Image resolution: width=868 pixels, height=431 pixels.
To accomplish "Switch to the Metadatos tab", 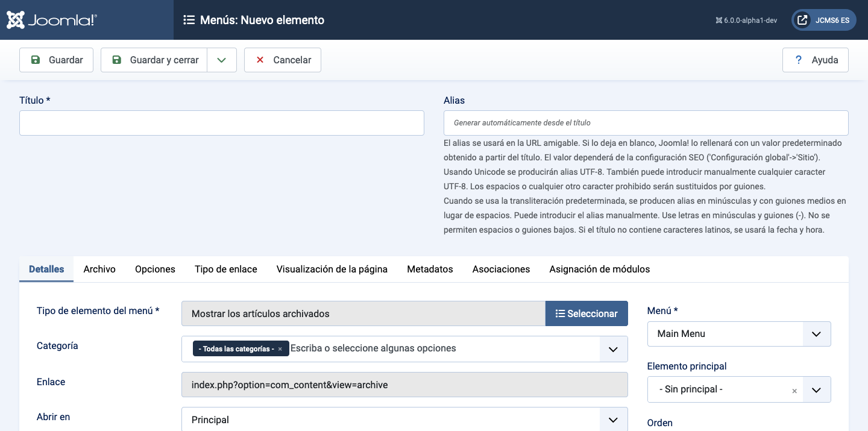I will point(430,269).
